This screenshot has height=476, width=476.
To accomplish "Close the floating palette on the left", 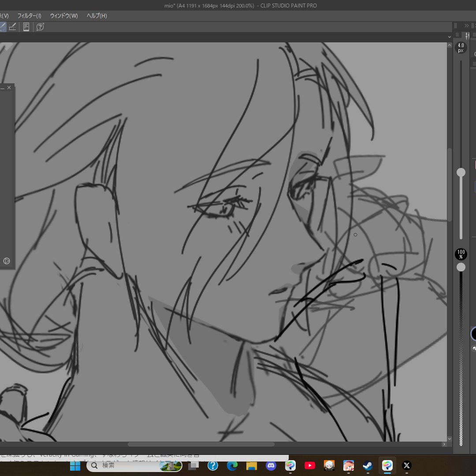I will click(x=9, y=88).
